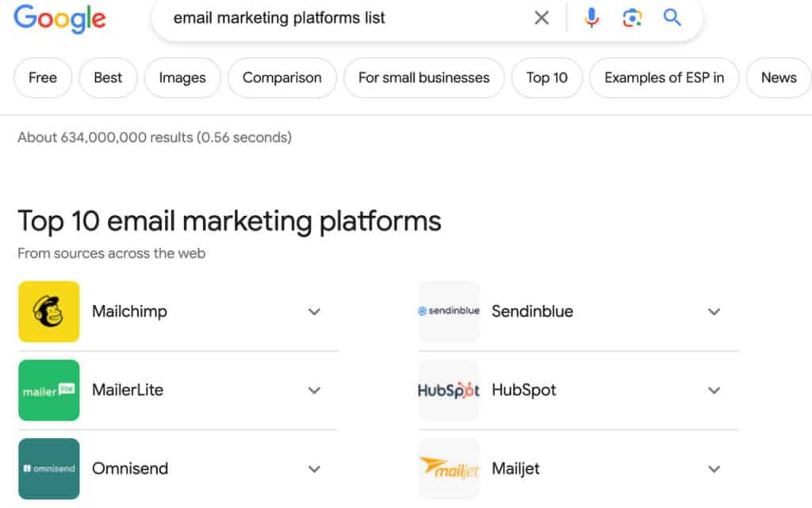Viewport: 812px width, 508px height.
Task: Choose the Top 10 chip
Action: tap(546, 78)
